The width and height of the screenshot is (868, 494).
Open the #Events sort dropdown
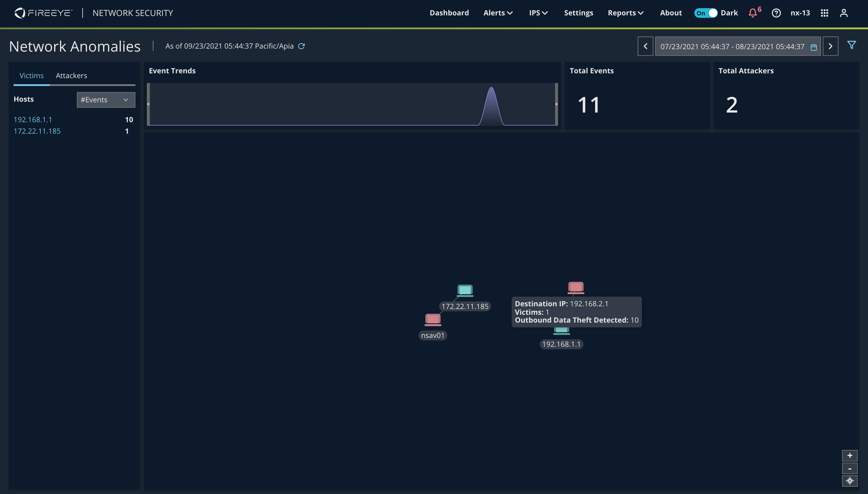pyautogui.click(x=106, y=100)
